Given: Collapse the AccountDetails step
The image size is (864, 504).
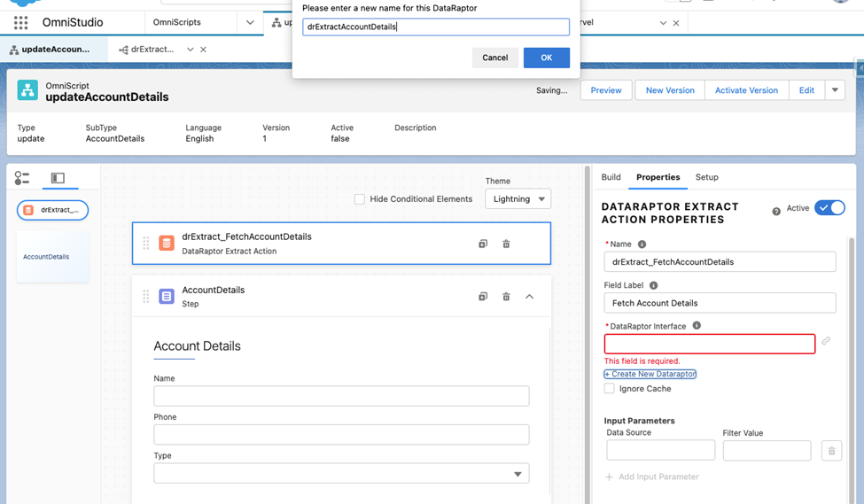Looking at the screenshot, I should point(530,297).
